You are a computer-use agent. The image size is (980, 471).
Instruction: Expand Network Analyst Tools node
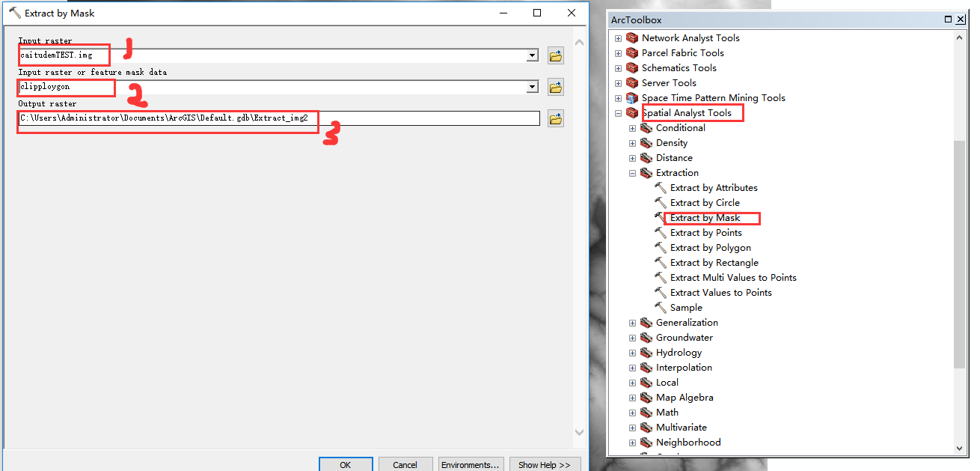coord(618,38)
